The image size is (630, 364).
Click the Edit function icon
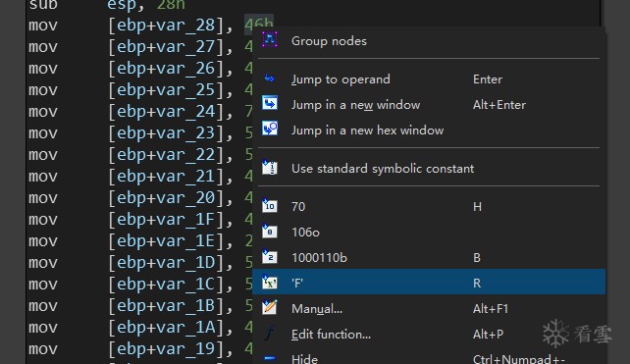pyautogui.click(x=270, y=334)
